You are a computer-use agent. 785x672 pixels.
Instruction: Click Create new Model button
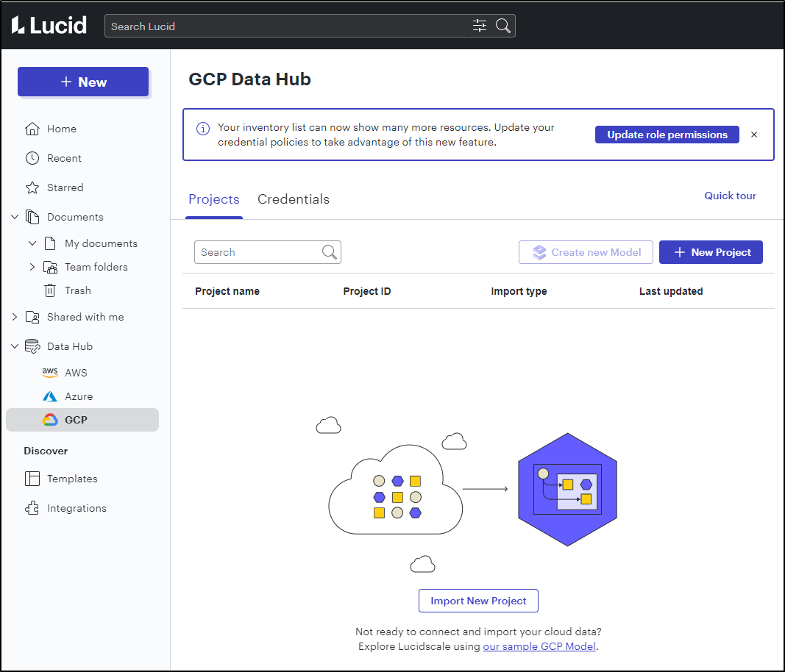pyautogui.click(x=586, y=252)
